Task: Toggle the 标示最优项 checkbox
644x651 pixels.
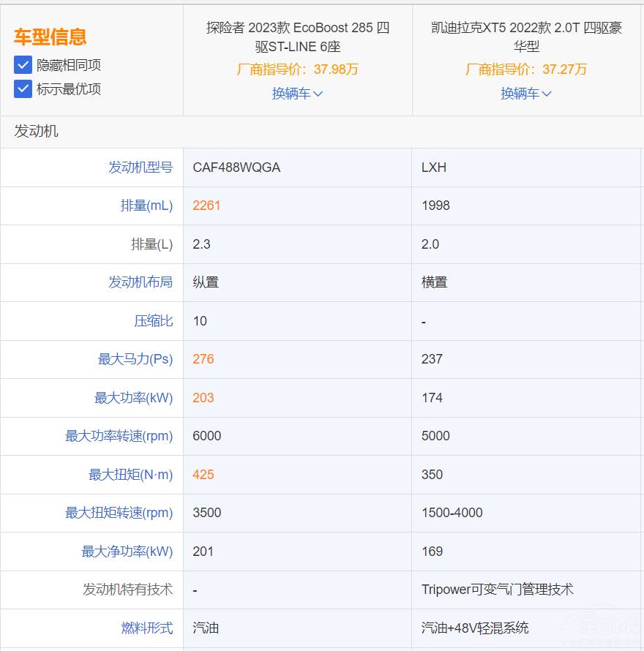Action: pos(23,89)
